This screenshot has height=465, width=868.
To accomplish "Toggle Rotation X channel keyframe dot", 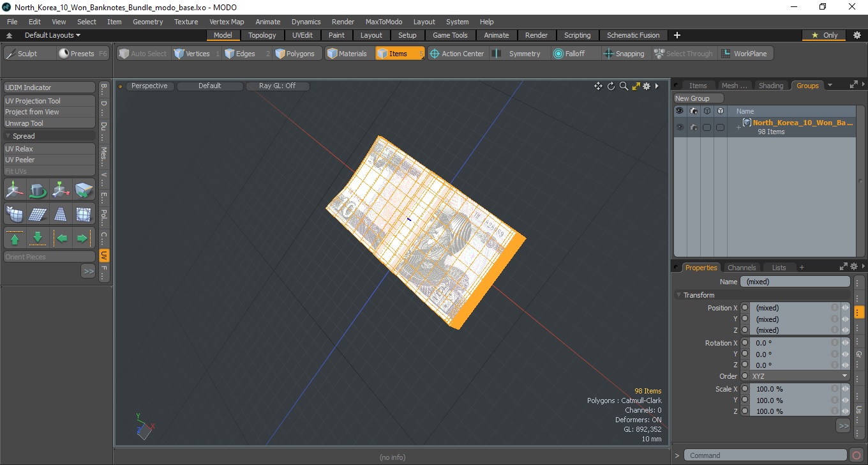I will 744,343.
